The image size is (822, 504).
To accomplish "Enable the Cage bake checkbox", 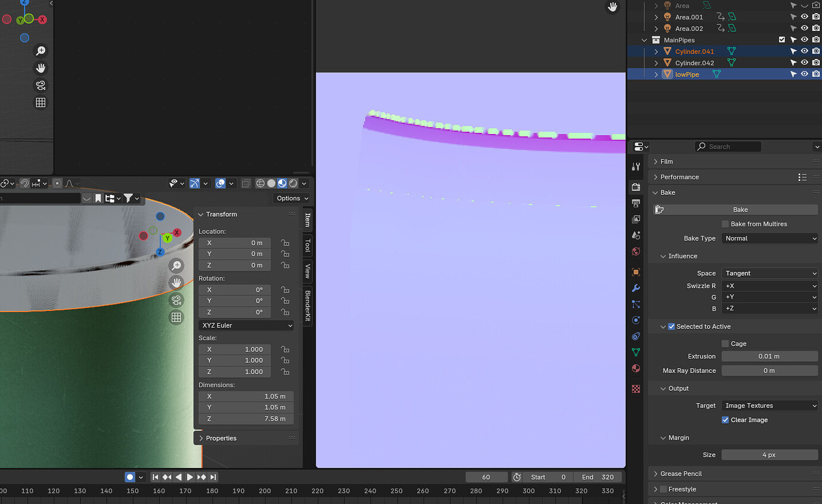I will click(x=724, y=343).
